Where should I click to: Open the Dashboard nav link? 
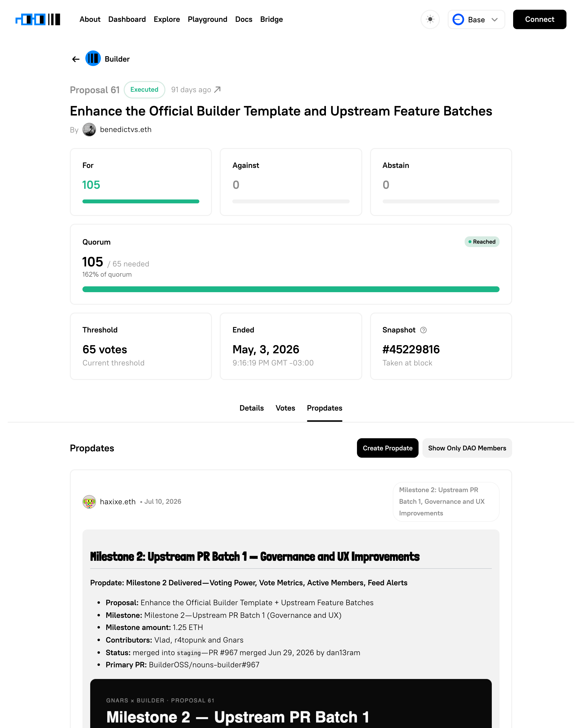127,19
